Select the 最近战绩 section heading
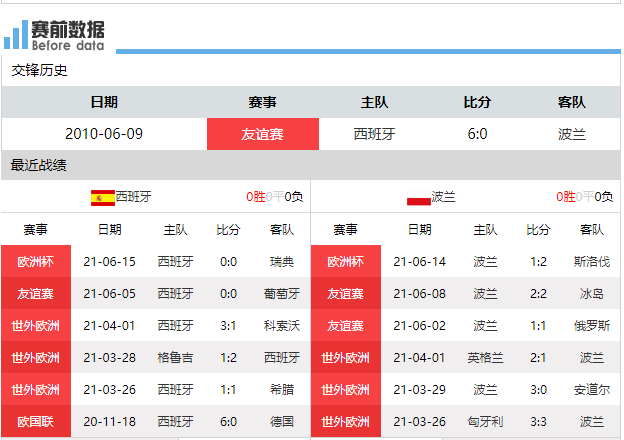 (x=39, y=165)
